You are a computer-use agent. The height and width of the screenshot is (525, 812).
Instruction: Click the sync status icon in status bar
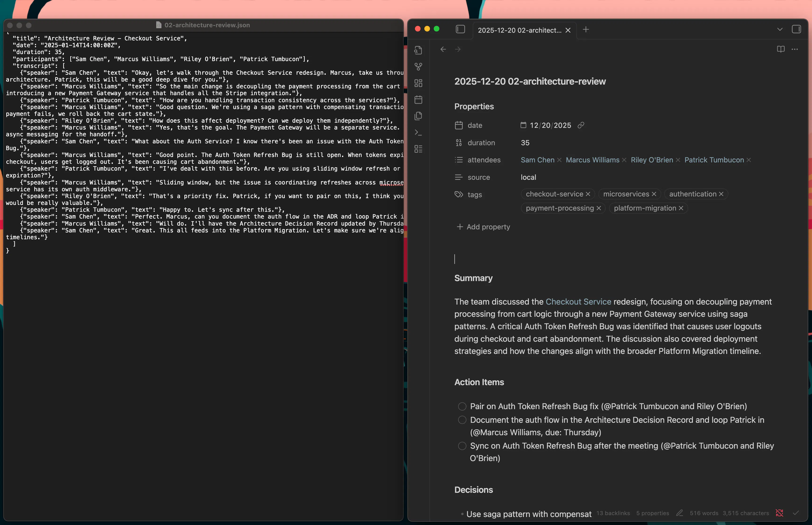point(779,513)
